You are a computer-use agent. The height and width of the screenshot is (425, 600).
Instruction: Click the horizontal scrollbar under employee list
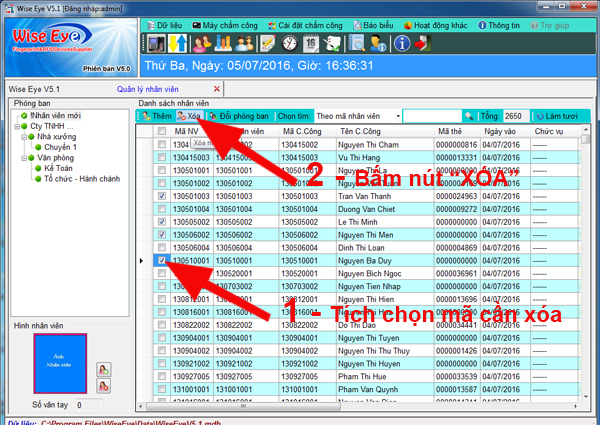243,406
